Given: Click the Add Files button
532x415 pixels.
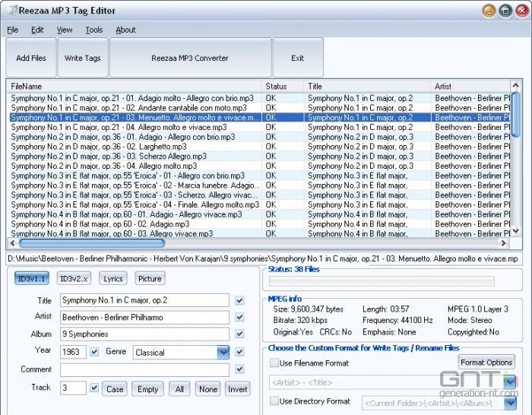Looking at the screenshot, I should point(31,58).
